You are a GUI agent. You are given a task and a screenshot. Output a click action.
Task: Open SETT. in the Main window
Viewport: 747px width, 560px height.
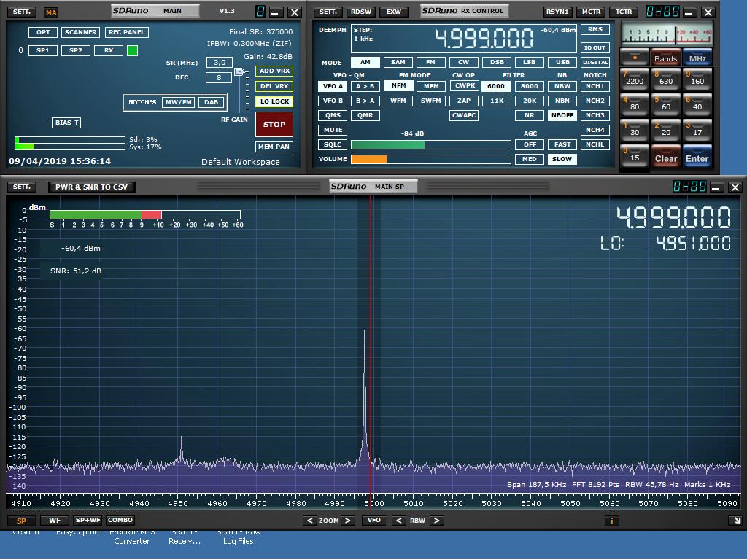pos(21,12)
